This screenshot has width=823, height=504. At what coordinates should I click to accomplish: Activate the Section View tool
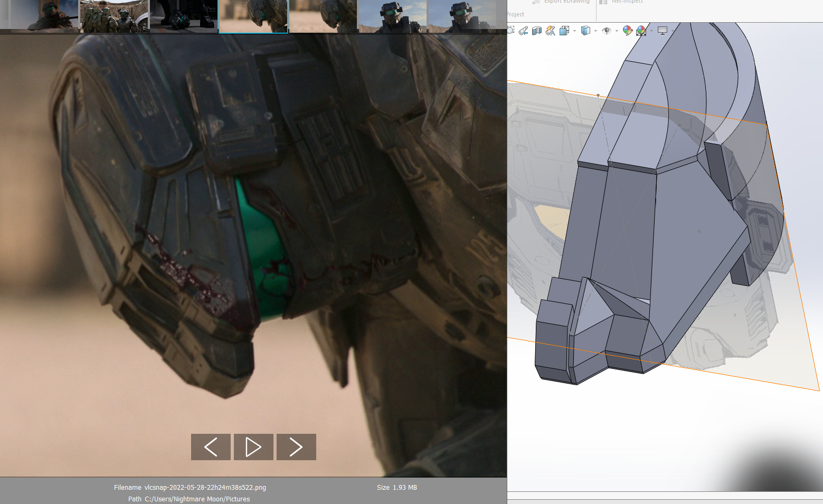pos(537,31)
